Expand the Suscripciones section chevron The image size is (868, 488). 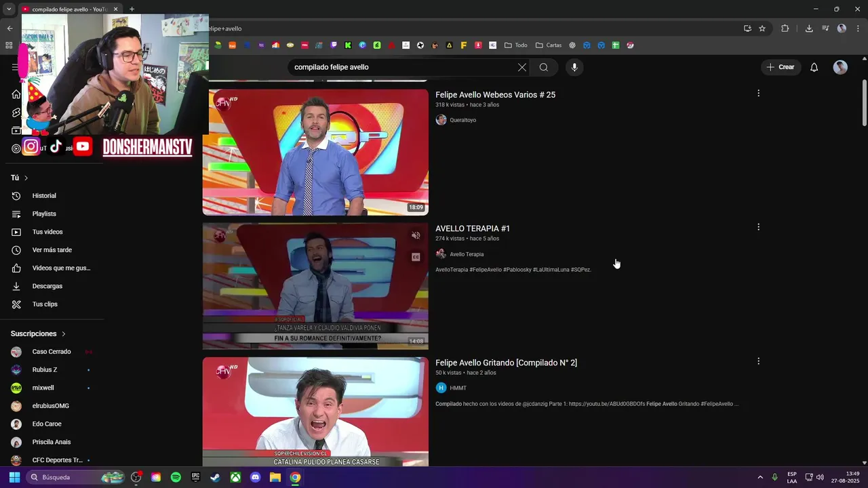point(64,333)
